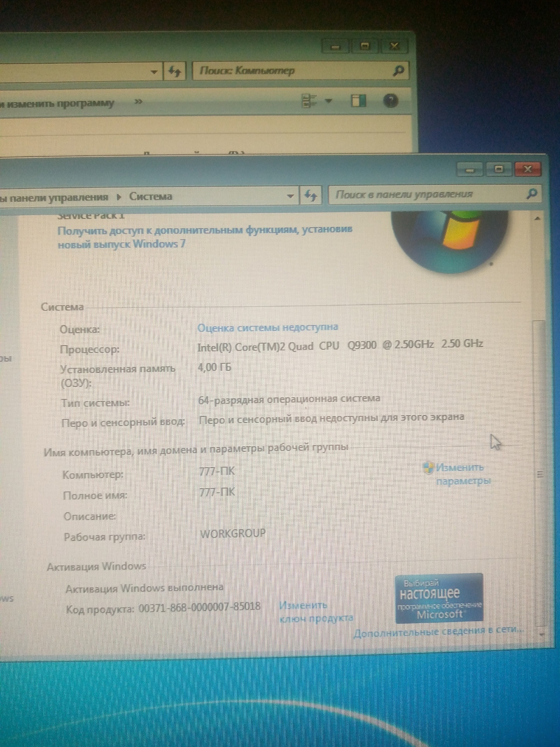Open the Оценка системы недоступна link
This screenshot has width=560, height=747.
coord(268,327)
